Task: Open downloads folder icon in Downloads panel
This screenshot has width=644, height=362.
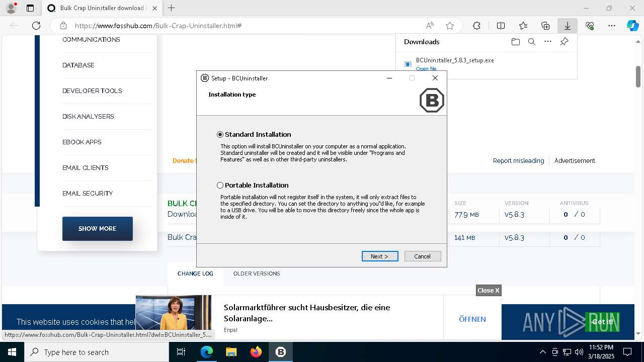Action: pyautogui.click(x=515, y=42)
